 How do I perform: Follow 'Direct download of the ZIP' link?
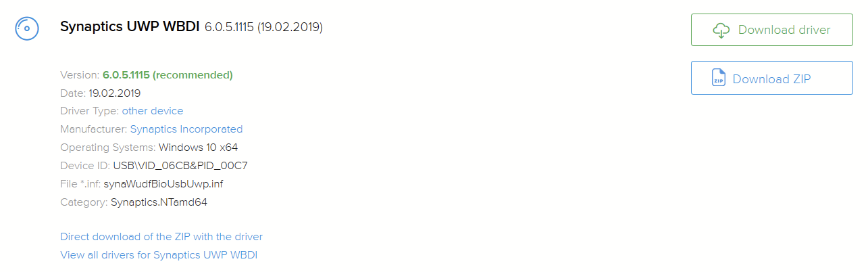point(161,237)
